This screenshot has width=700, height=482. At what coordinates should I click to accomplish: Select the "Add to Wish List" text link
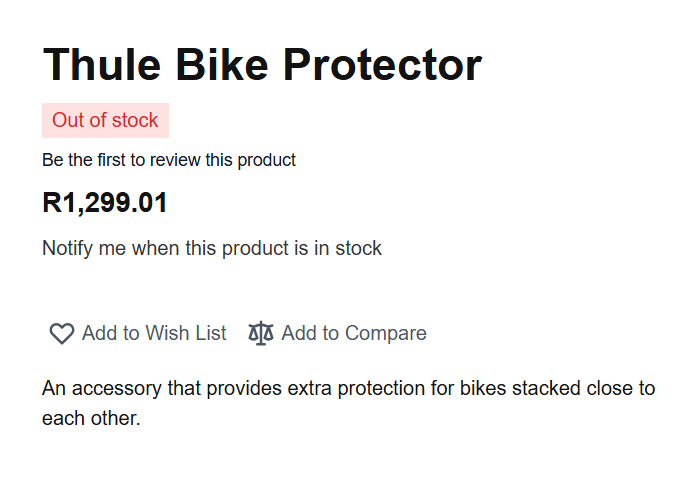(154, 333)
